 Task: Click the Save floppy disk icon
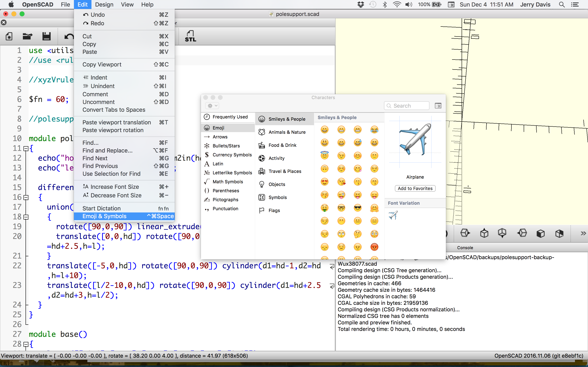(46, 36)
